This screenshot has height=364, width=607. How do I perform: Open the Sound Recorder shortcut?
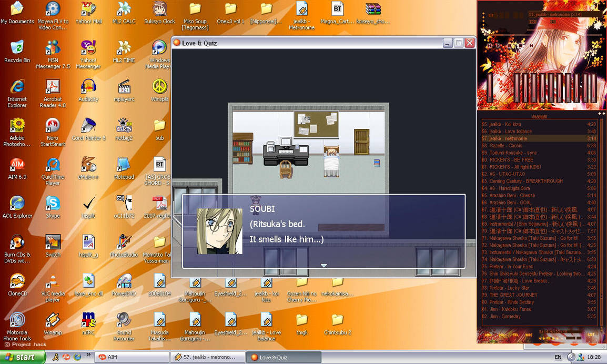(x=124, y=327)
